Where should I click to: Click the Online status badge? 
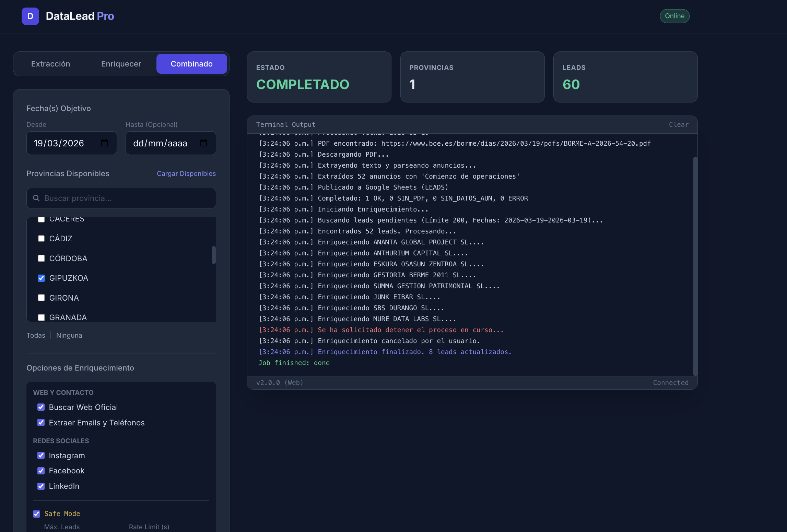(x=674, y=16)
